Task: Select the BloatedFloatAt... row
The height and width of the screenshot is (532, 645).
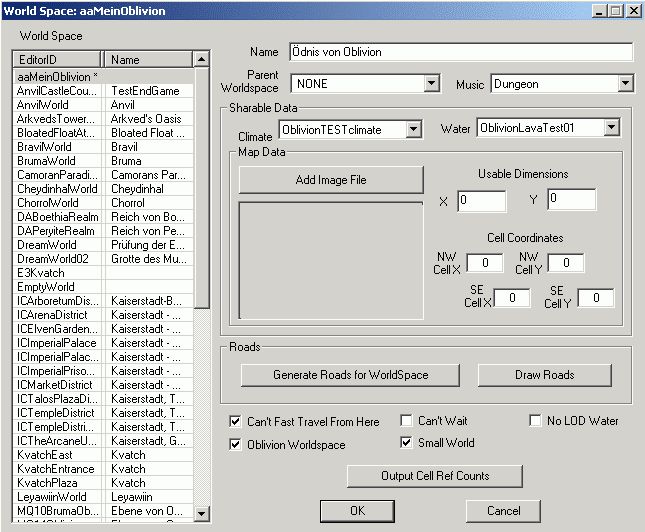Action: [104, 133]
